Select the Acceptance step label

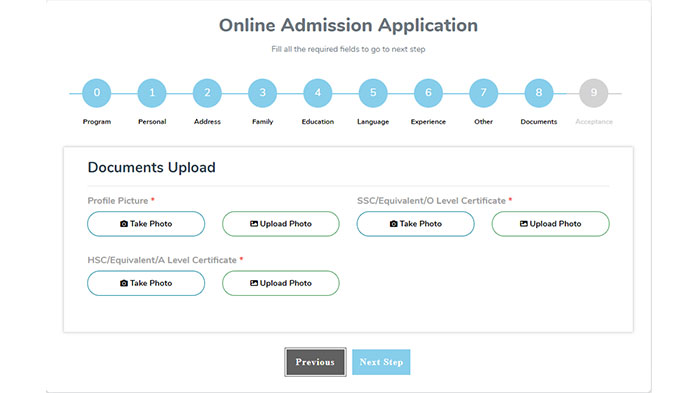pos(594,121)
